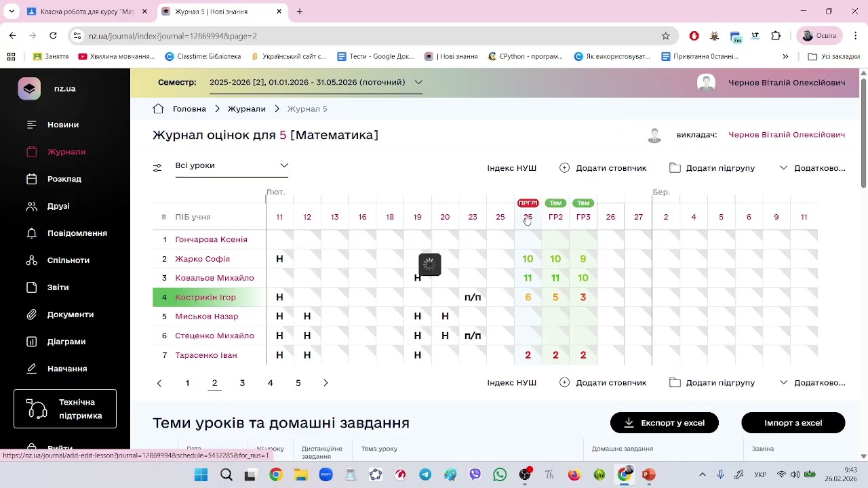Viewport: 868px width, 488px height.
Task: Go to Головна breadcrumb home icon
Action: coord(158,108)
